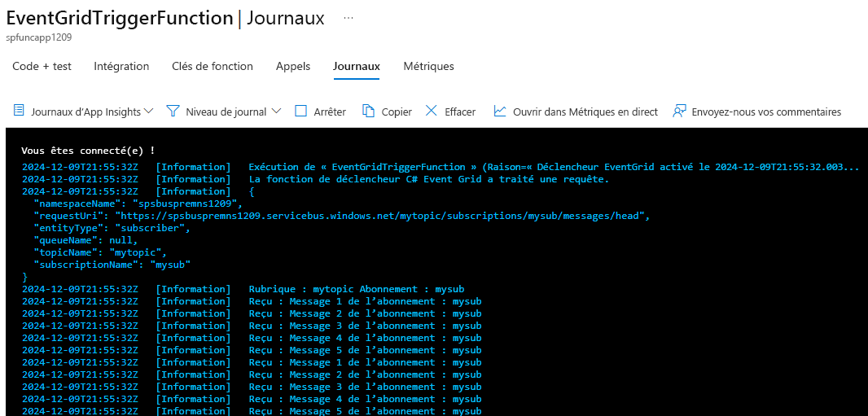Click the filter funnel icon

point(173,112)
